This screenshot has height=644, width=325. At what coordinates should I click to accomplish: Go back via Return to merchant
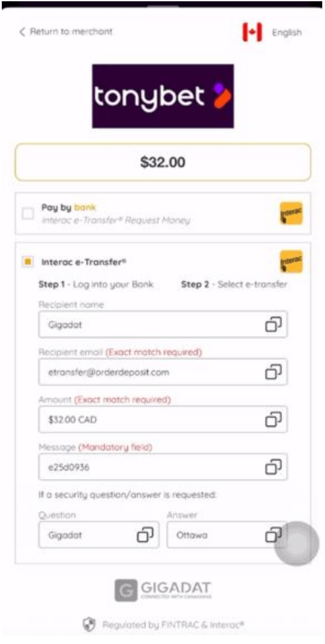(x=65, y=32)
